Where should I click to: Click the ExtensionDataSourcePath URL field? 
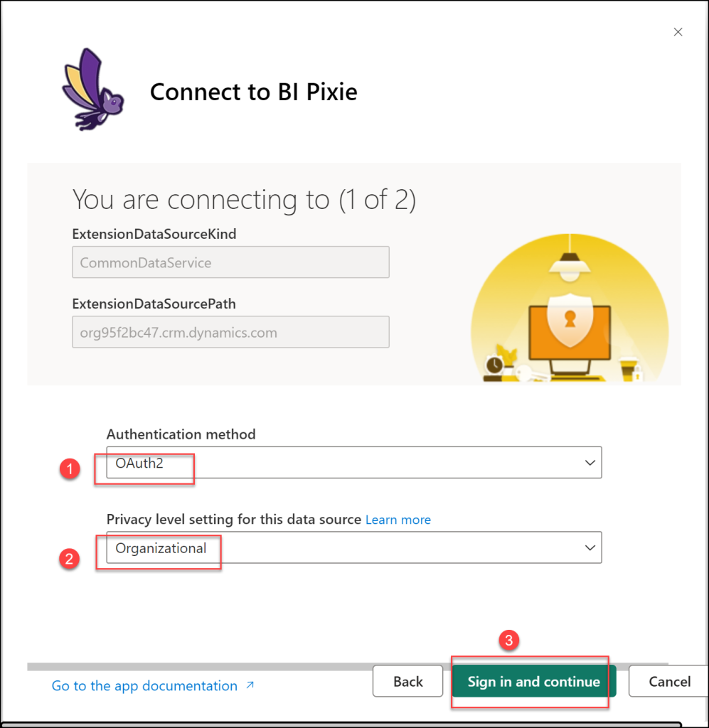coord(230,332)
